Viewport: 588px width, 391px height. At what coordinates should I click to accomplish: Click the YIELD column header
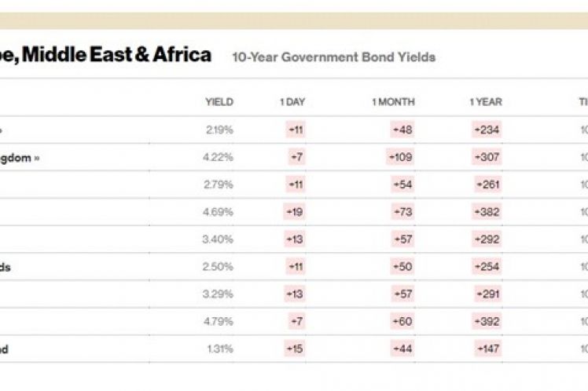[219, 102]
